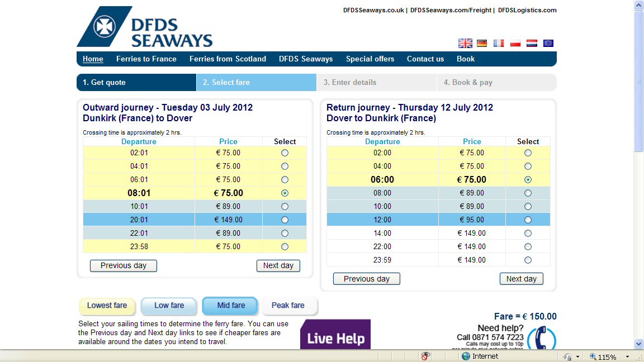Open the DFDS Seaways logo homepage
This screenshot has height=362, width=644.
[x=145, y=27]
